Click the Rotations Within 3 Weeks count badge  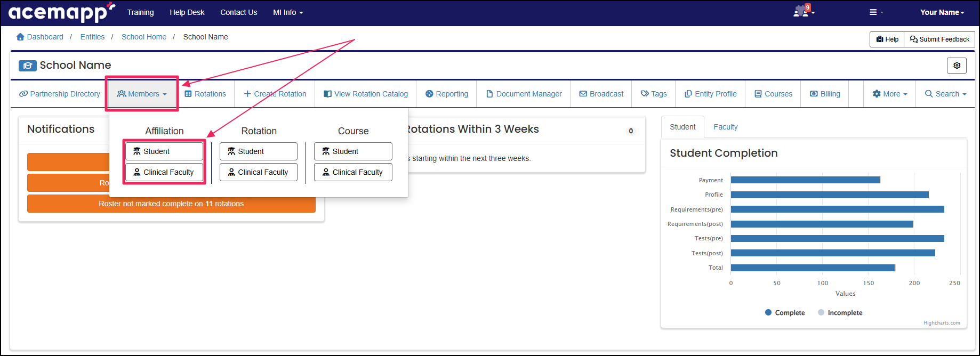tap(631, 131)
